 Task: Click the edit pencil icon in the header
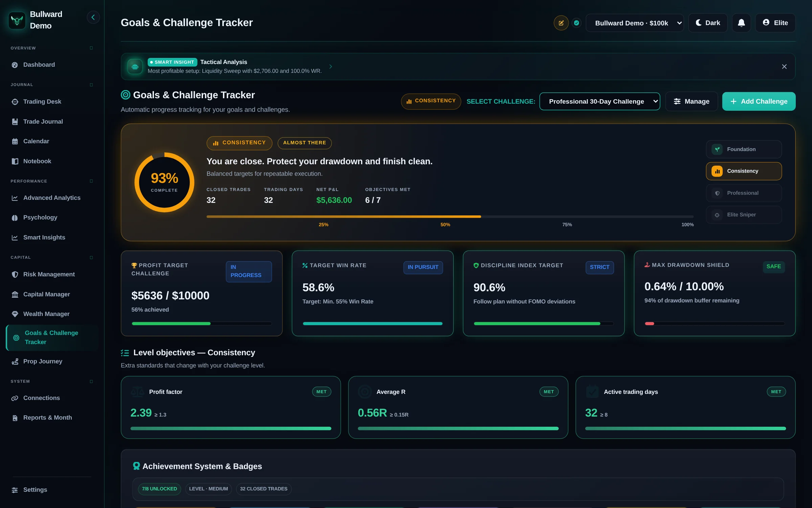(x=561, y=23)
